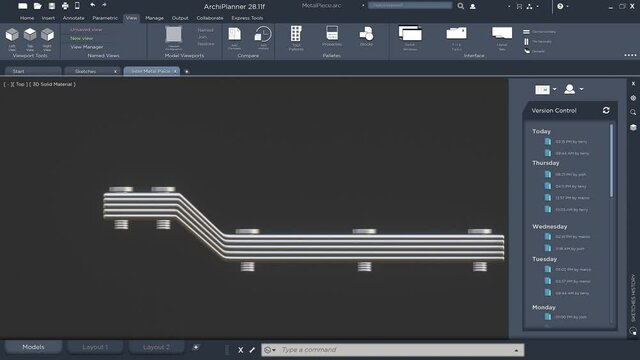
Task: Open Tool Palettes
Action: [296, 34]
